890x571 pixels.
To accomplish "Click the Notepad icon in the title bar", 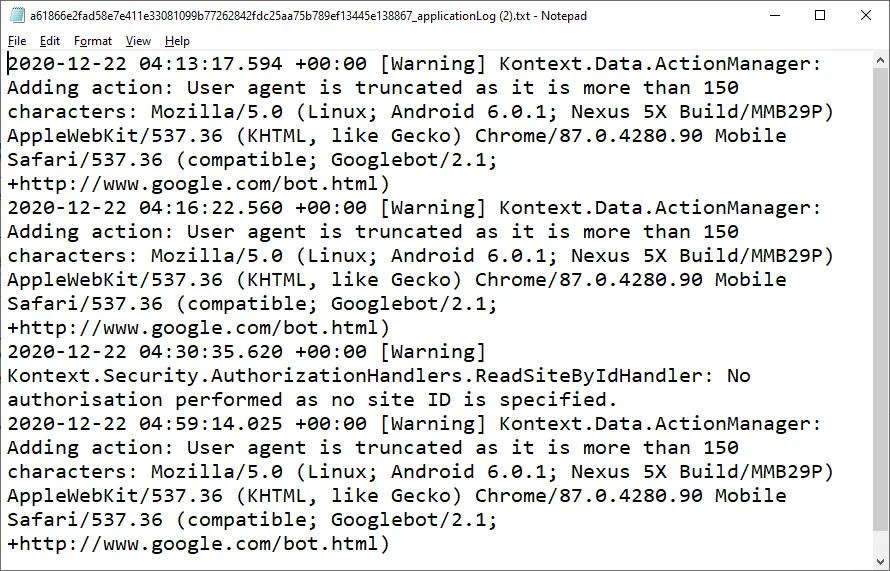I will [16, 15].
